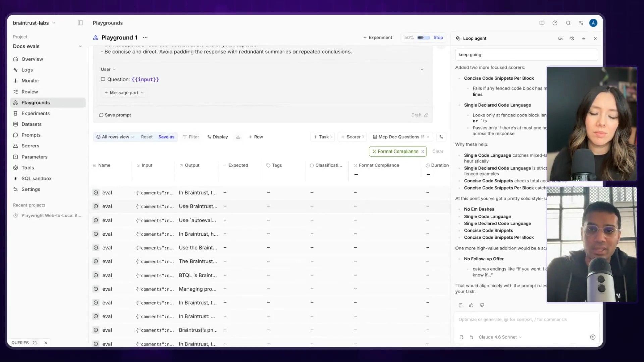This screenshot has width=644, height=362.
Task: Expand the Docs evals project selector
Action: tap(47, 46)
